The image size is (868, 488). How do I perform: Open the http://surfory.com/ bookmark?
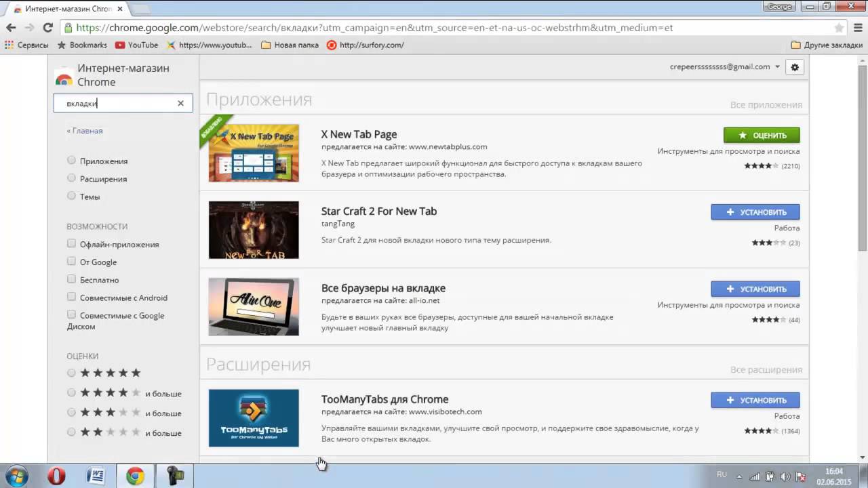(365, 45)
